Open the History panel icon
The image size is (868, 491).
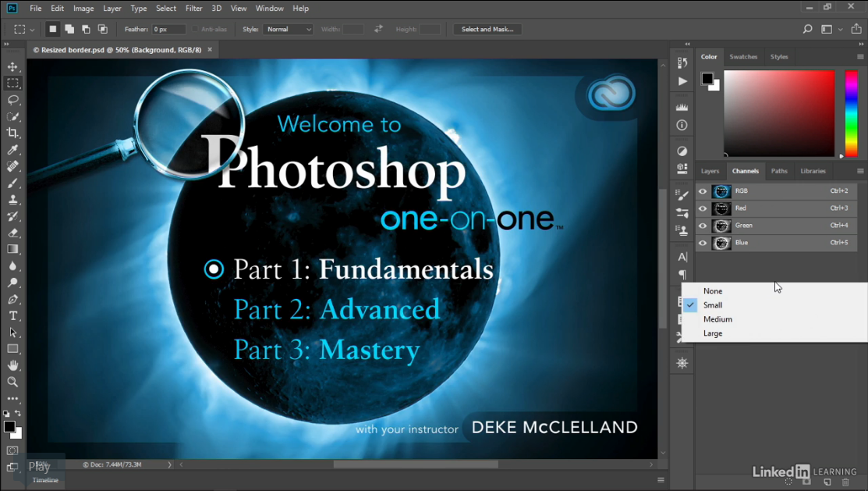click(682, 62)
